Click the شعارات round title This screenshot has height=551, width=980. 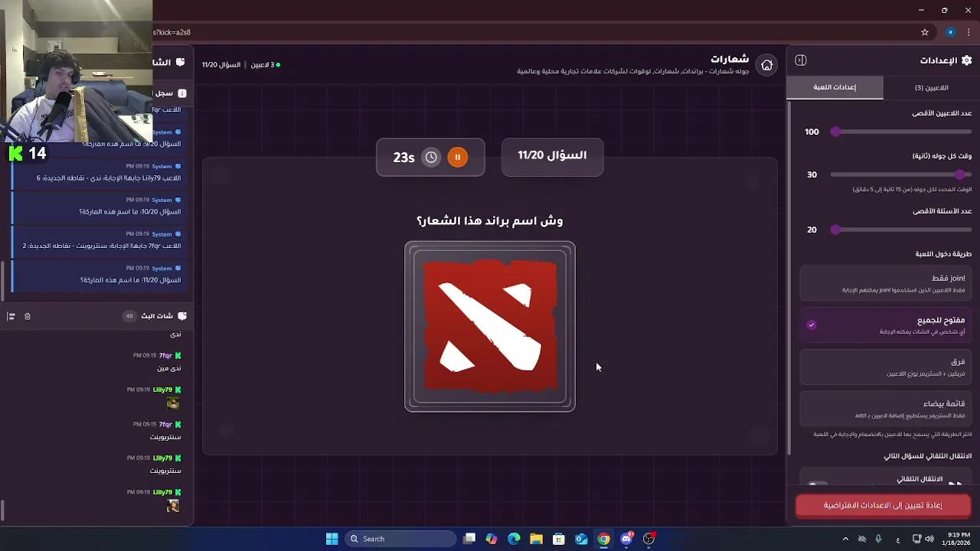(x=730, y=59)
